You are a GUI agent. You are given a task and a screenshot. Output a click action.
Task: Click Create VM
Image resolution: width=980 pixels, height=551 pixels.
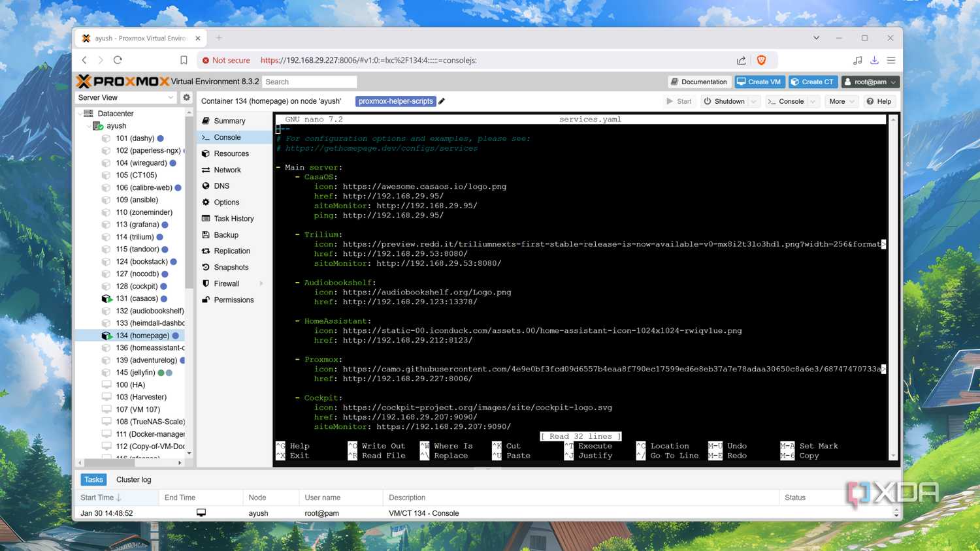[759, 82]
